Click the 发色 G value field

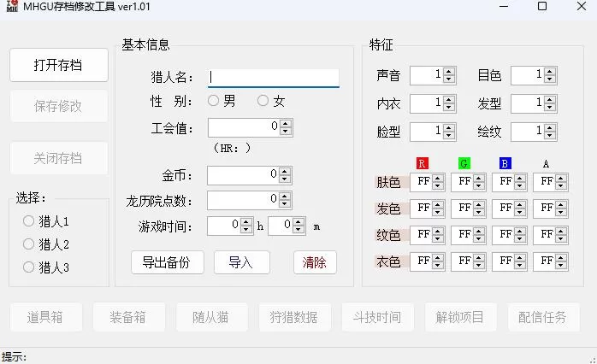click(469, 208)
